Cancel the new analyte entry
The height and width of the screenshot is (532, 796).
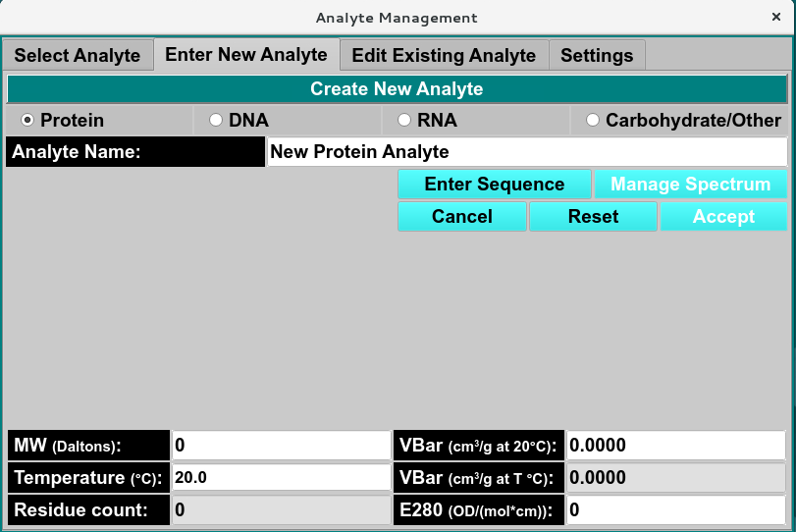coord(462,217)
